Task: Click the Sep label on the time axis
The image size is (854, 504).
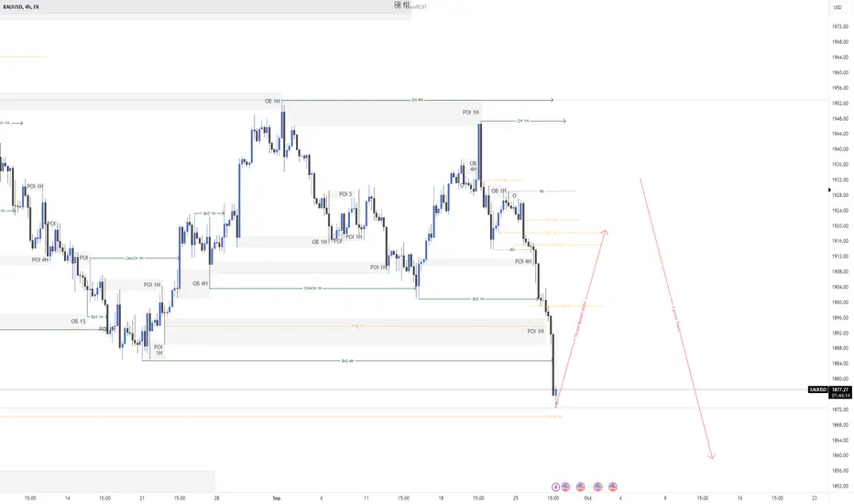Action: pos(276,498)
